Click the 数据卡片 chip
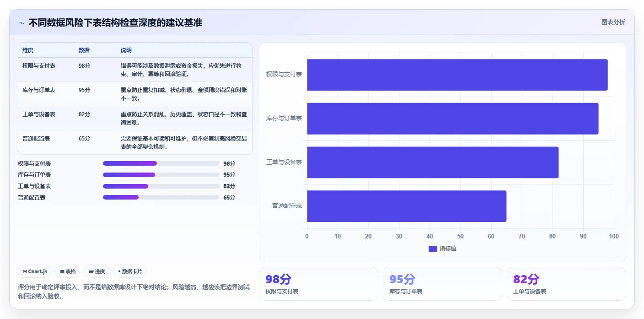The height and width of the screenshot is (319, 644). point(130,271)
